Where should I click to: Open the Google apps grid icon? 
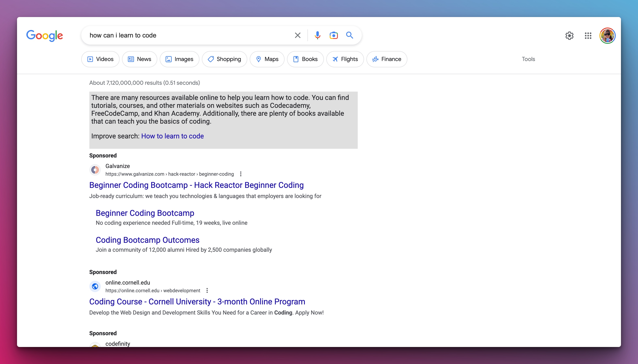tap(588, 35)
